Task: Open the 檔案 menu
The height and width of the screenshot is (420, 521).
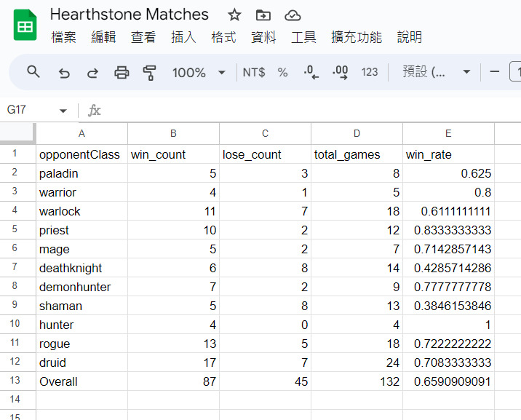Action: coord(64,37)
